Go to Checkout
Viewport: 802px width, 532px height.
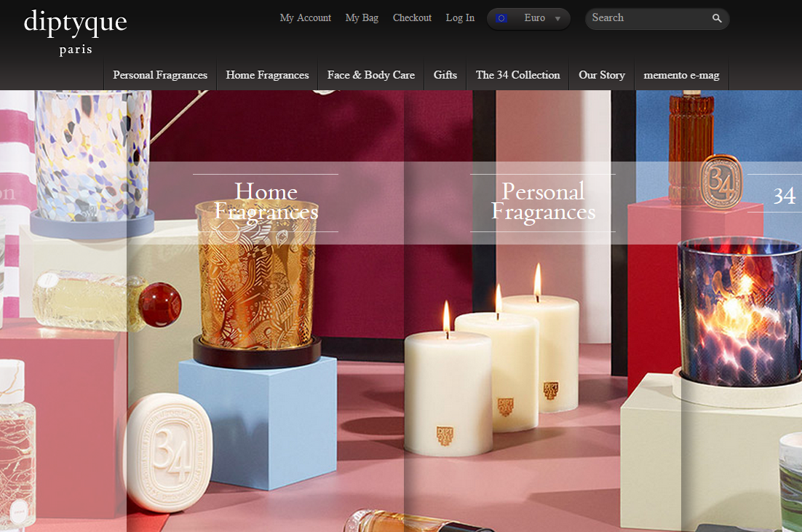[412, 18]
